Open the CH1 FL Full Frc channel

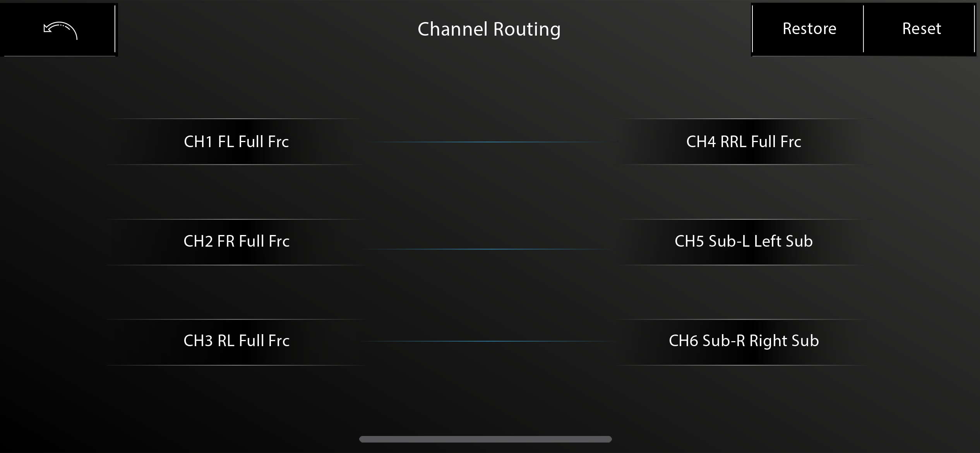tap(236, 142)
